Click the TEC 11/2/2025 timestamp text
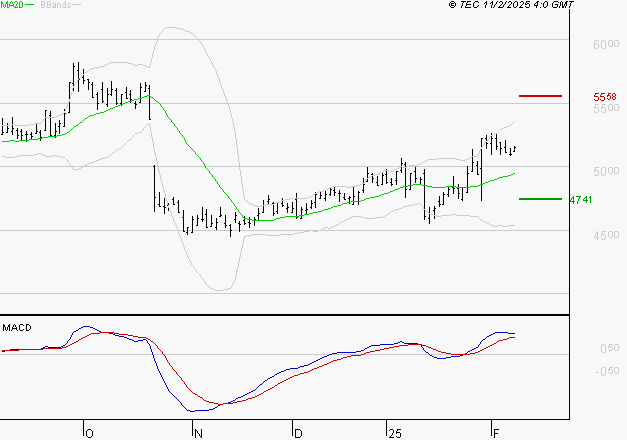This screenshot has height=440, width=627. pos(511,5)
